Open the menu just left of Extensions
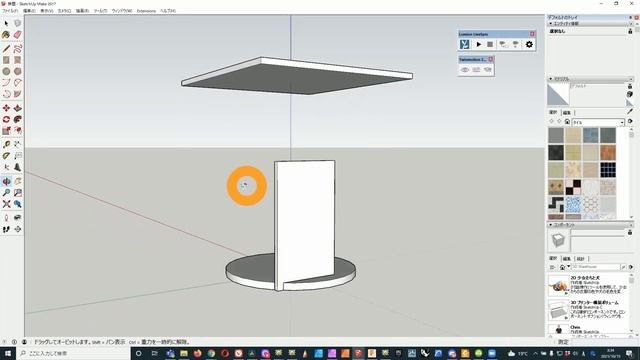Screen dimensions: 640x360 pos(122,11)
